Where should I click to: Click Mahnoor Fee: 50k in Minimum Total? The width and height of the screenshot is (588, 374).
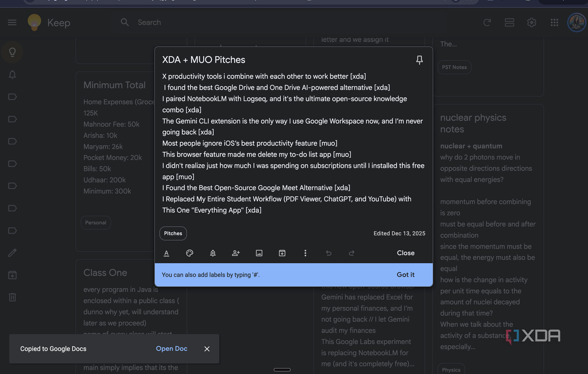(x=111, y=124)
